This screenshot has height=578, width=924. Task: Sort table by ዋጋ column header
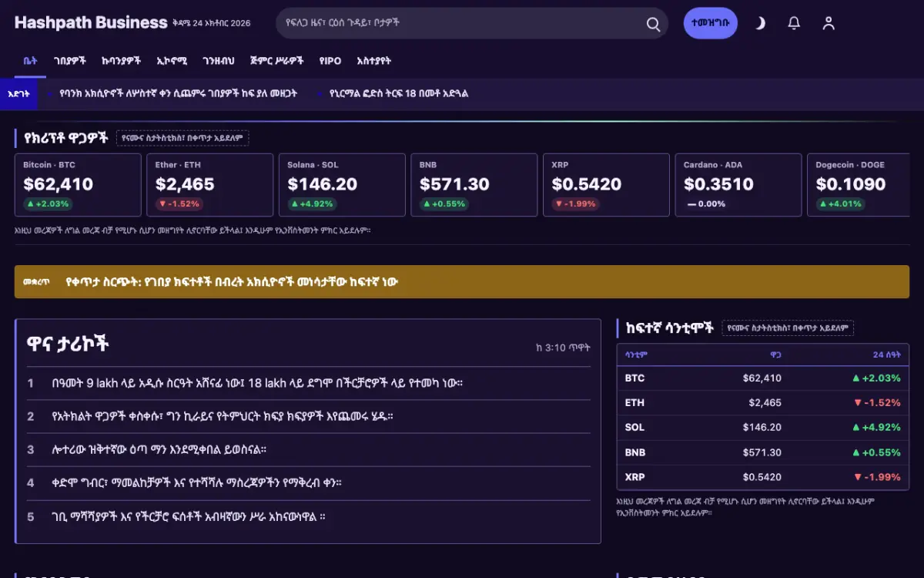pyautogui.click(x=775, y=355)
